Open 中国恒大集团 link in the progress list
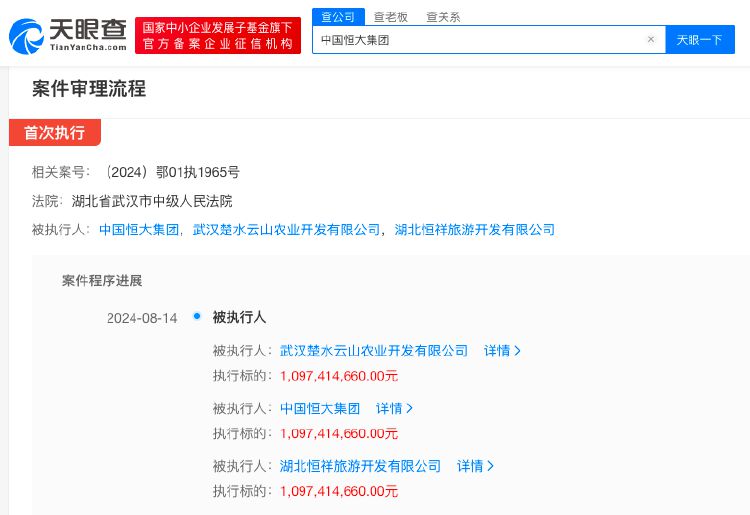 tap(320, 408)
